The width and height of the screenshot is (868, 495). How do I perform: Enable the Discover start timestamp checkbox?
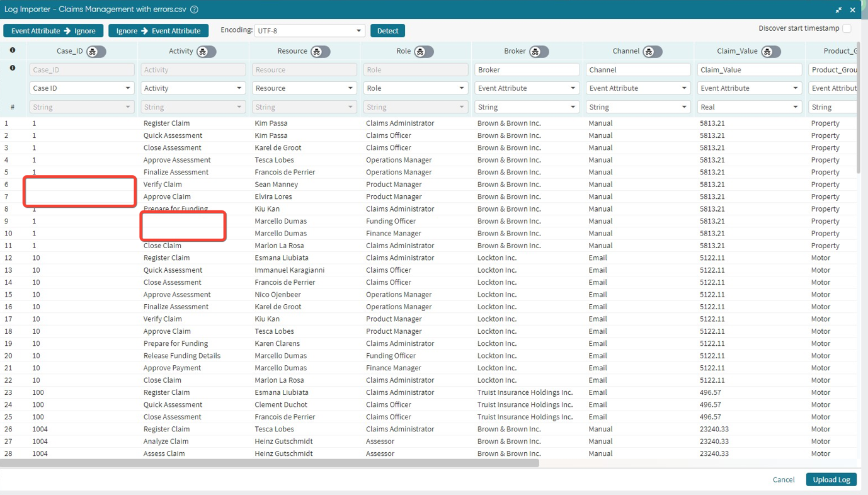[847, 28]
